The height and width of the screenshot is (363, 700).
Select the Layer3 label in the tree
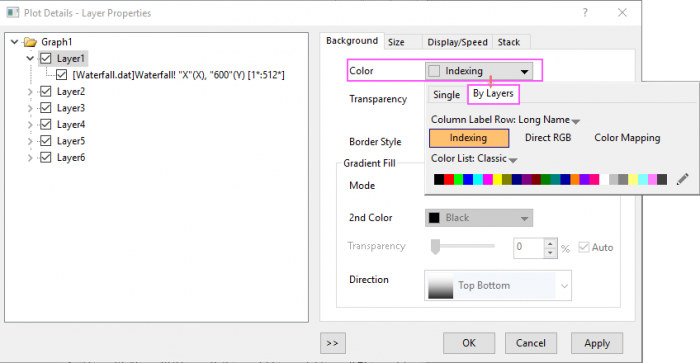click(71, 108)
